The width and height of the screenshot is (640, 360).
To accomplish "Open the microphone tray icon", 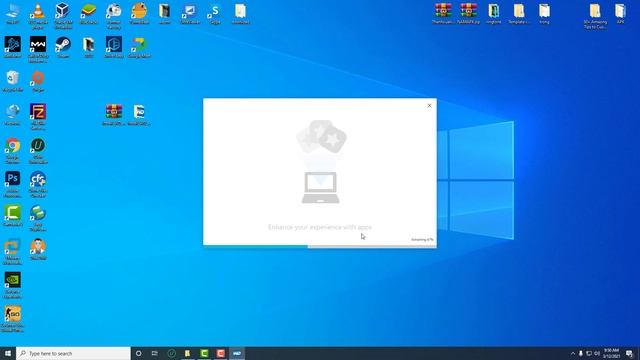I will click(581, 353).
